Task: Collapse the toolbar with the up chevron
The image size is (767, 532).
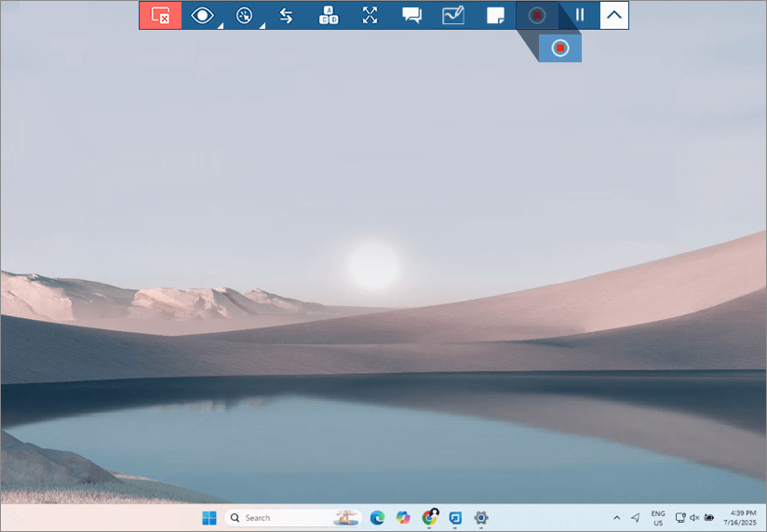Action: pyautogui.click(x=613, y=16)
